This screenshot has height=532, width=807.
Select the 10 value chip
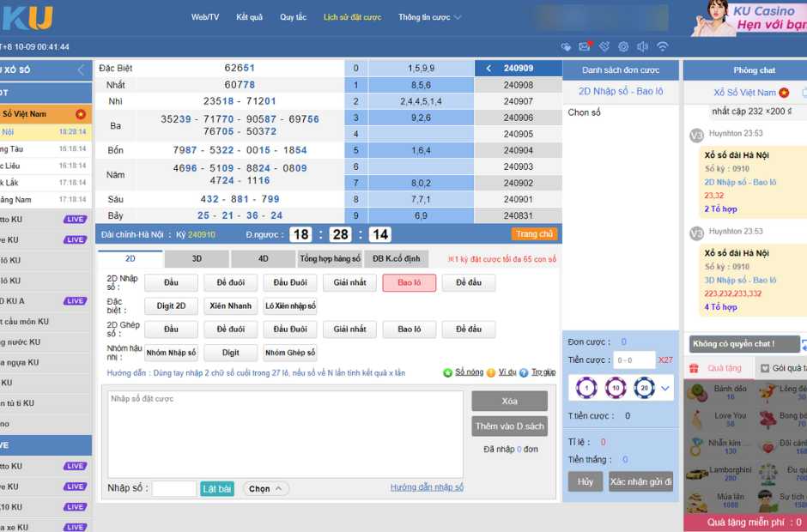(x=616, y=388)
